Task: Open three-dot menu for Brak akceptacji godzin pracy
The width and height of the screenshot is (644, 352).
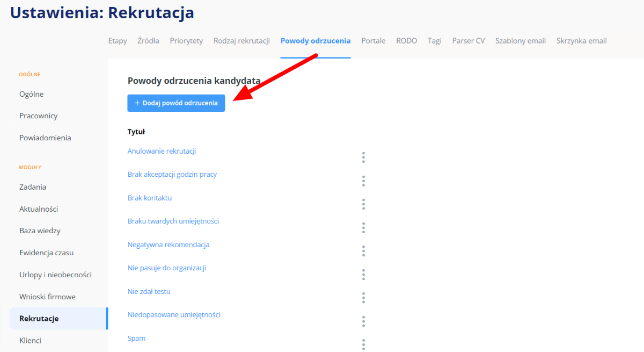Action: pos(363,181)
